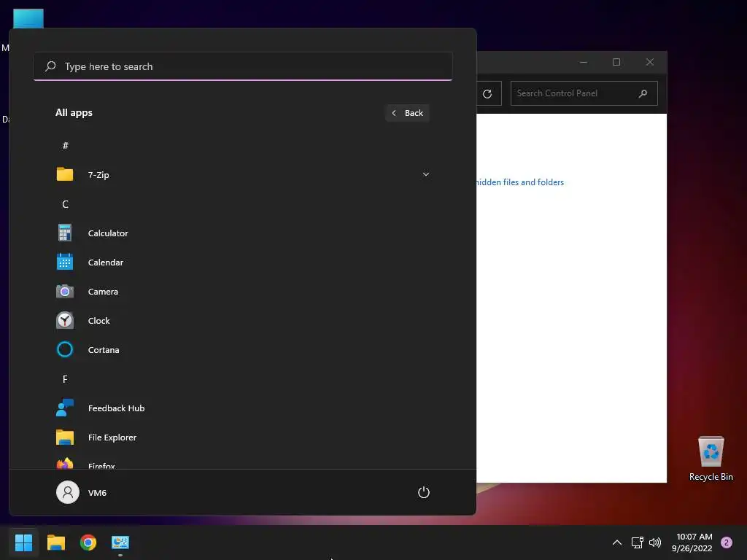This screenshot has height=560, width=747.
Task: Click the Search Control Panel field
Action: coord(584,93)
